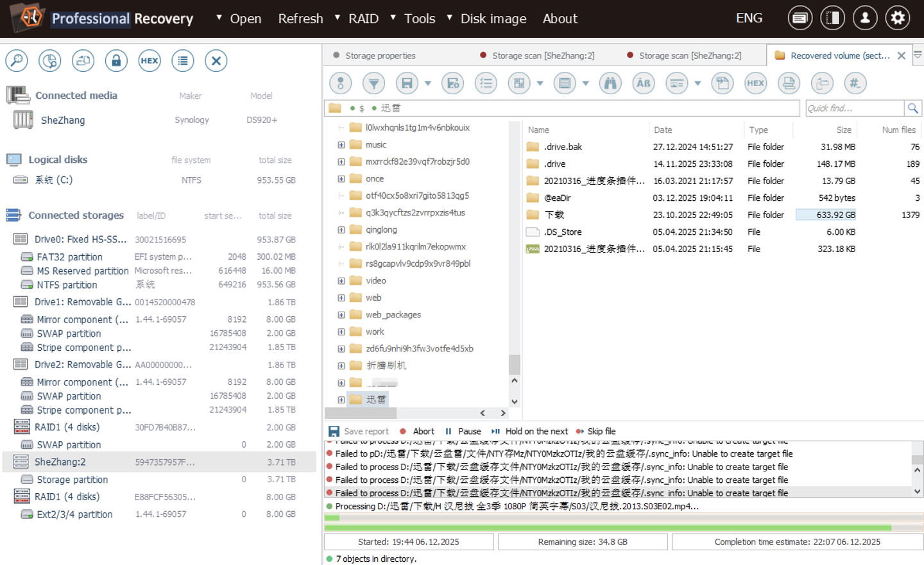Open settings via the gear icon

(x=898, y=18)
